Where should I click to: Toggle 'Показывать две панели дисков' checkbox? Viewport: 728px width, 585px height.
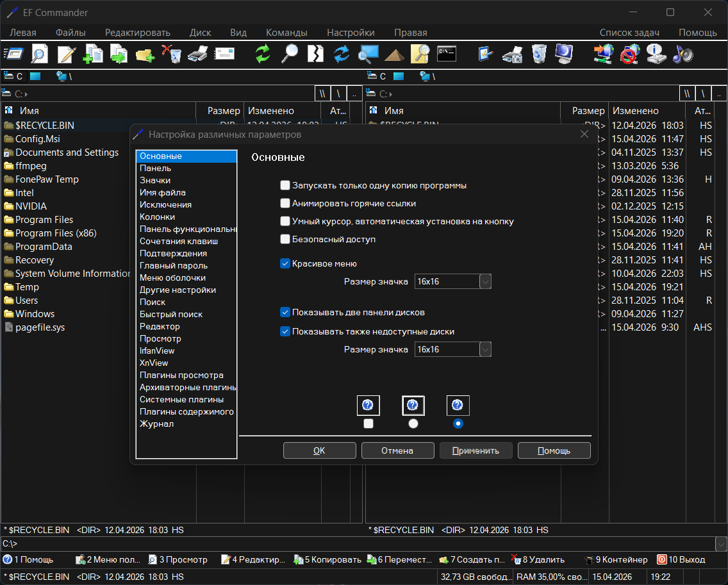point(285,313)
